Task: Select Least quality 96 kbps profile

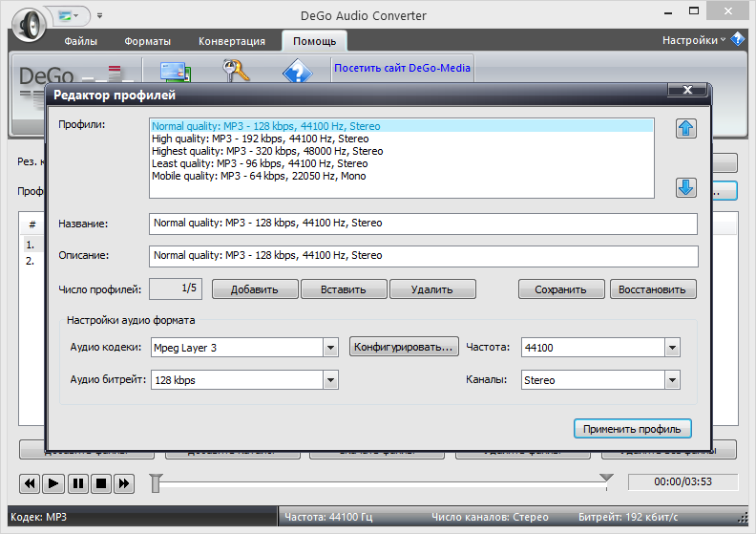Action: click(x=402, y=163)
